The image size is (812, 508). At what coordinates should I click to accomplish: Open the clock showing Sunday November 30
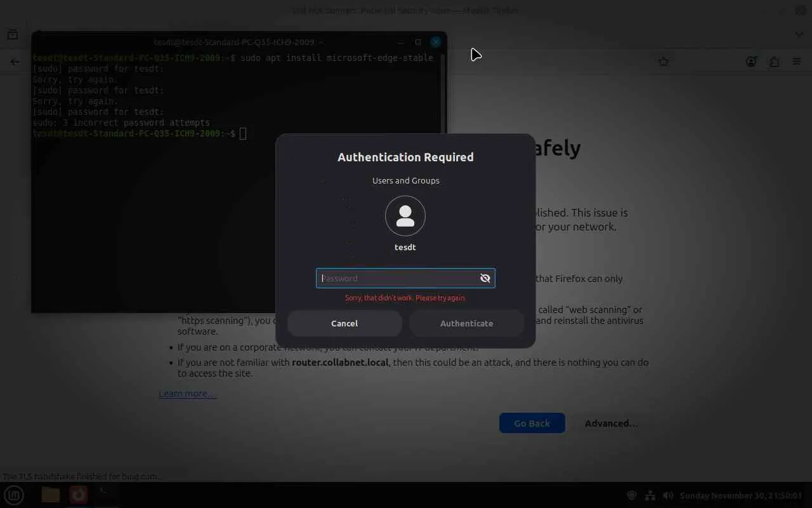(x=741, y=495)
